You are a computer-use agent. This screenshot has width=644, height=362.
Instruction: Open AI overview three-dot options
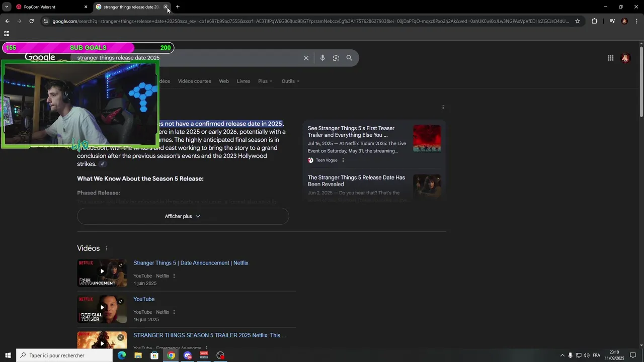[x=443, y=107]
